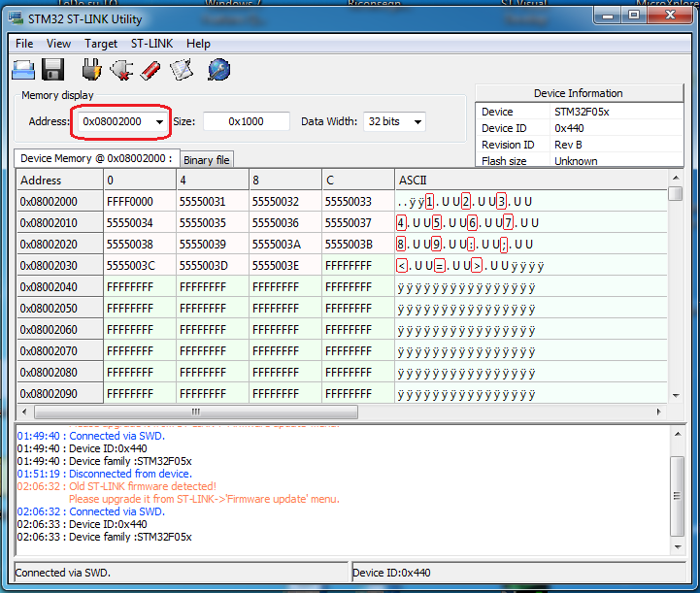This screenshot has width=700, height=593.
Task: Switch to the Binary file tab
Action: coord(206,160)
